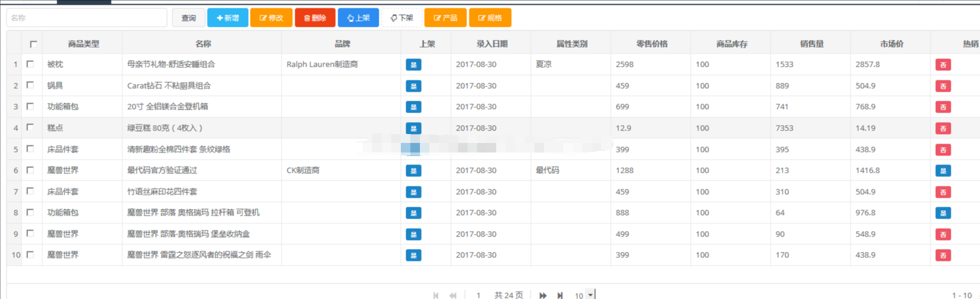Click the 查询 search button

188,18
